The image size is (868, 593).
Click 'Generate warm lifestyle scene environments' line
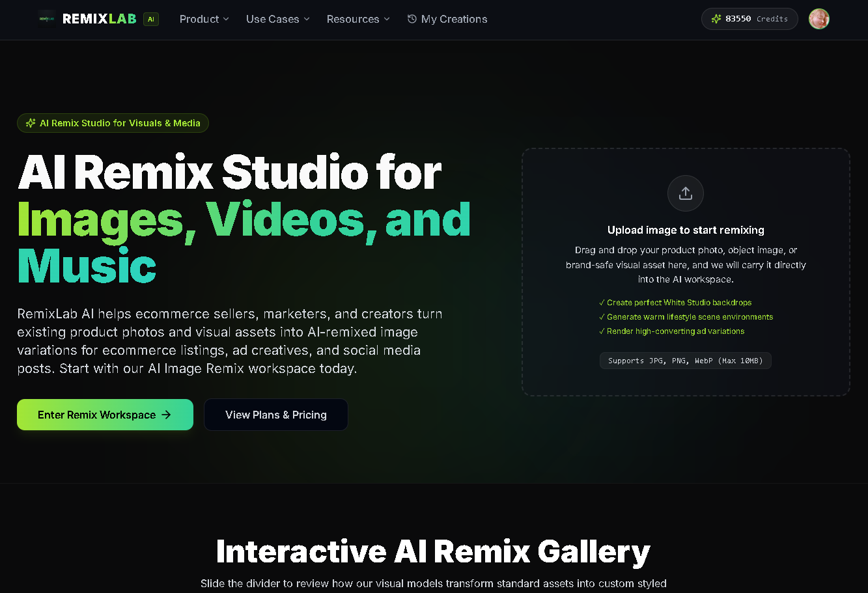tap(686, 317)
